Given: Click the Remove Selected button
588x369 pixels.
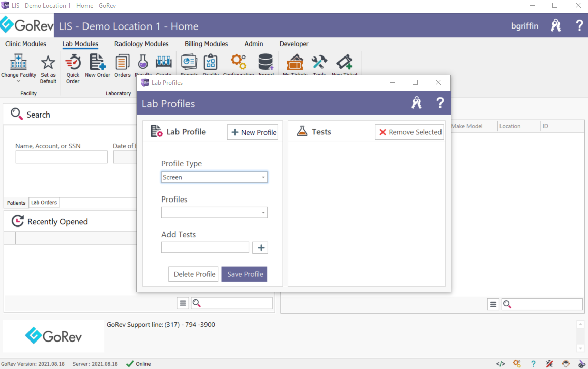Looking at the screenshot, I should [x=409, y=132].
